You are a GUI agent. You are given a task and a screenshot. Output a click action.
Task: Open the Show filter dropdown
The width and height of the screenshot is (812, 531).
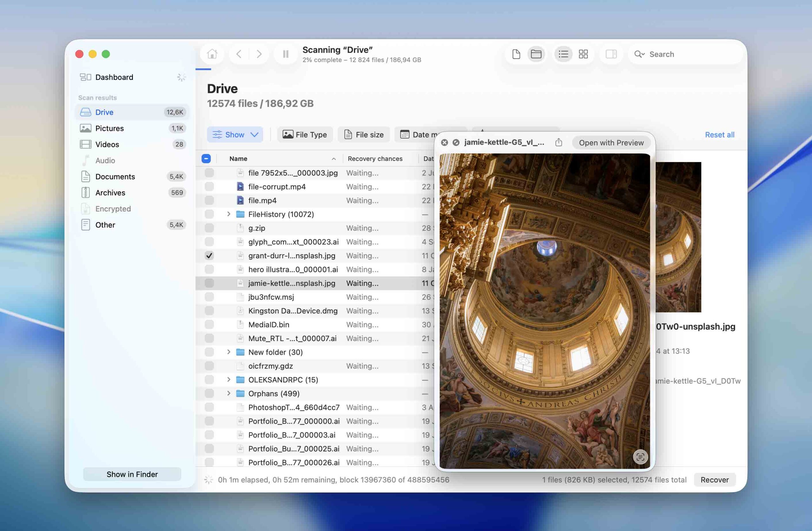pos(235,135)
